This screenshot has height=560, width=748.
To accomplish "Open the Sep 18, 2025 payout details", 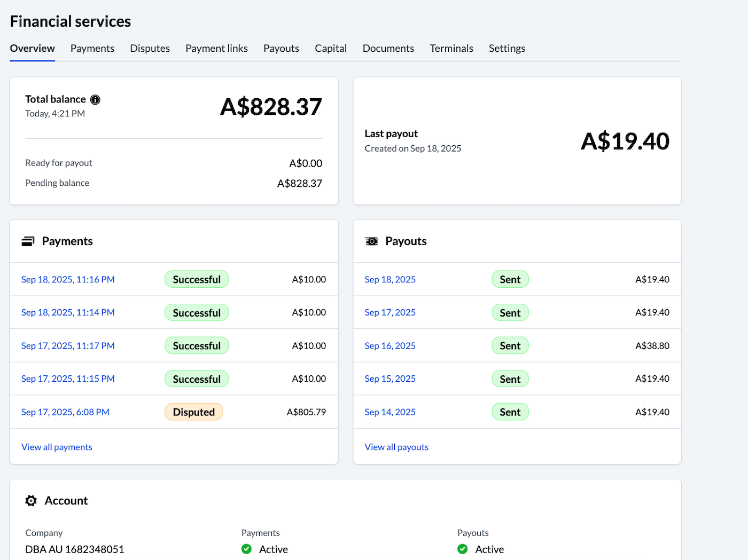I will point(389,279).
